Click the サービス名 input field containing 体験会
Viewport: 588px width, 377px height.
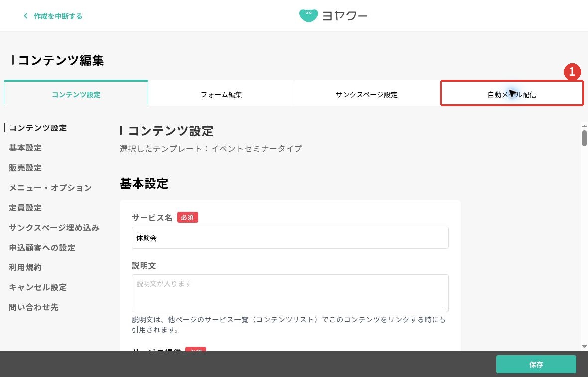tap(290, 238)
